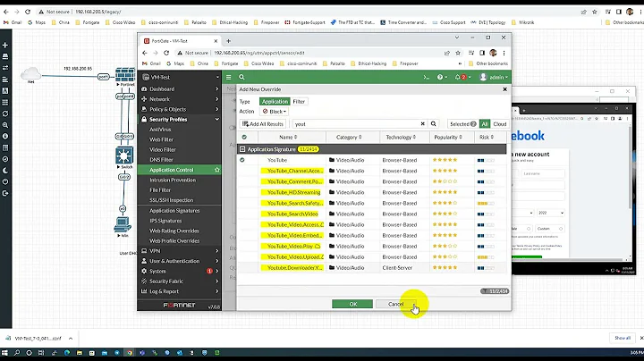Set override Type to Filter
Image resolution: width=644 pixels, height=361 pixels.
coord(299,101)
